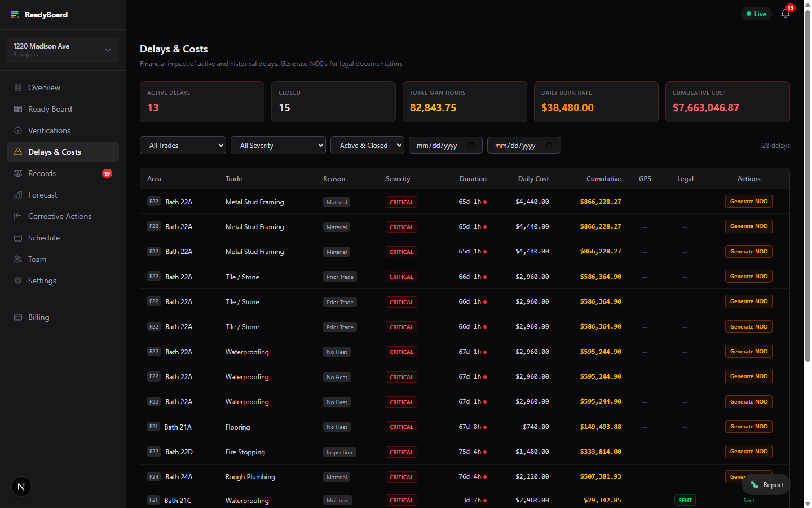Viewport: 812px width, 508px height.
Task: Click the Settings gear icon
Action: point(18,281)
